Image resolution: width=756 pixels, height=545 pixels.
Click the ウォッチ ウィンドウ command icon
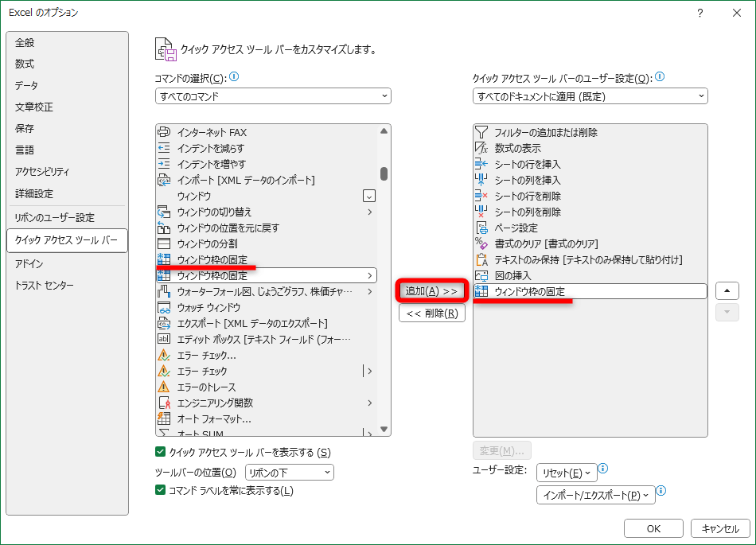pos(164,307)
